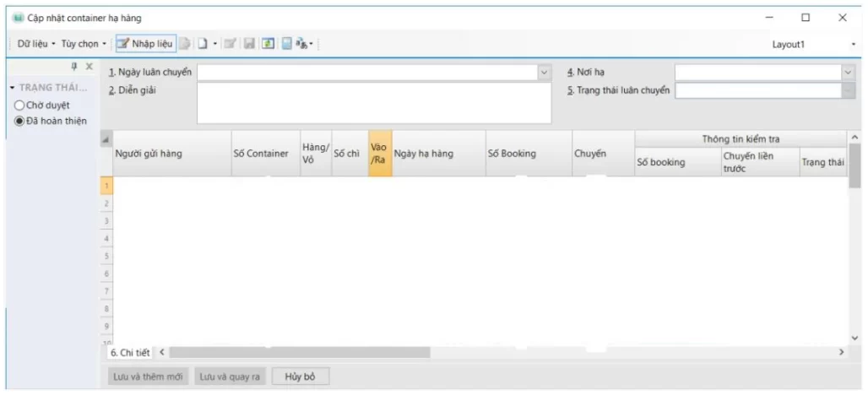Screen dimensions: 868x395
Task: Click the Hủy bỏ button
Action: tap(300, 376)
